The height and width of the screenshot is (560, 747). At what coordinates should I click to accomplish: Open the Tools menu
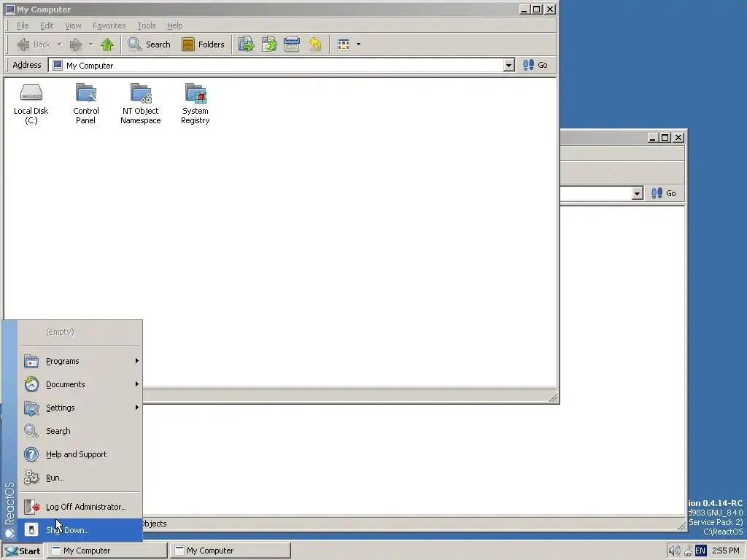click(x=146, y=26)
